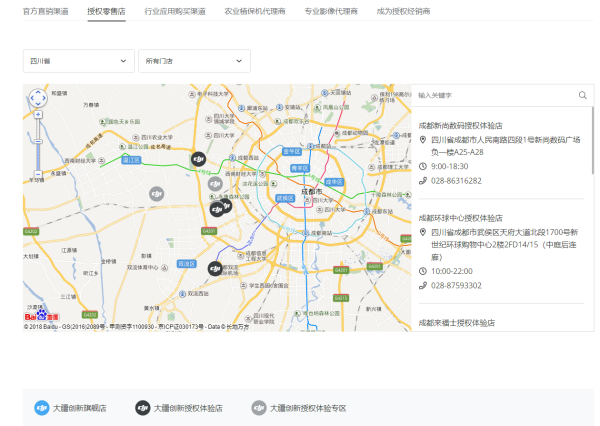This screenshot has width=600, height=426.
Task: Open the 成为授权经销商 link
Action: pyautogui.click(x=403, y=10)
